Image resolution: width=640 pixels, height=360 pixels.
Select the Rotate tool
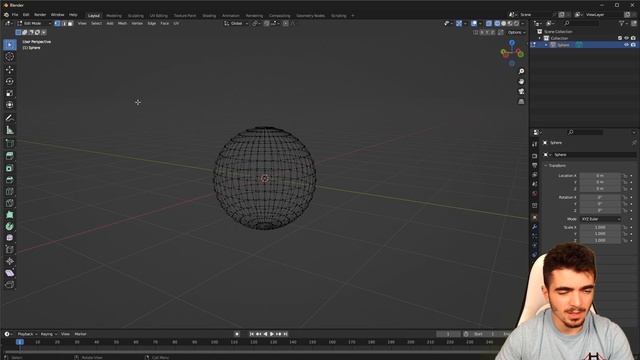click(x=10, y=81)
